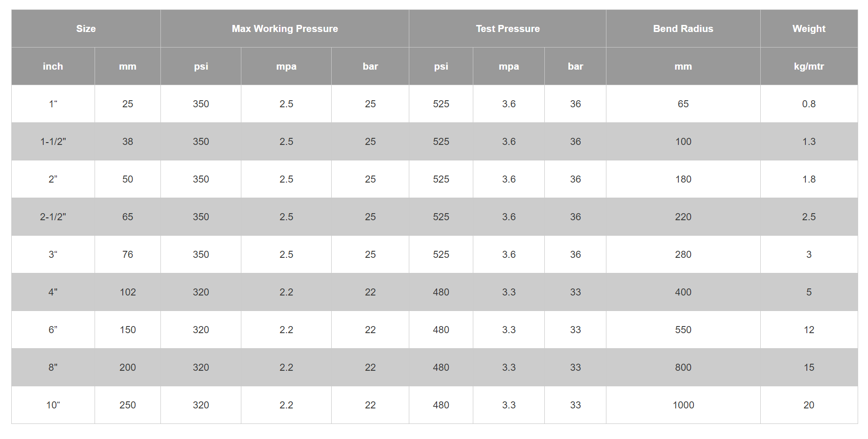Screen dimensions: 868x439
Task: Click the 12 weight value
Action: click(x=809, y=330)
